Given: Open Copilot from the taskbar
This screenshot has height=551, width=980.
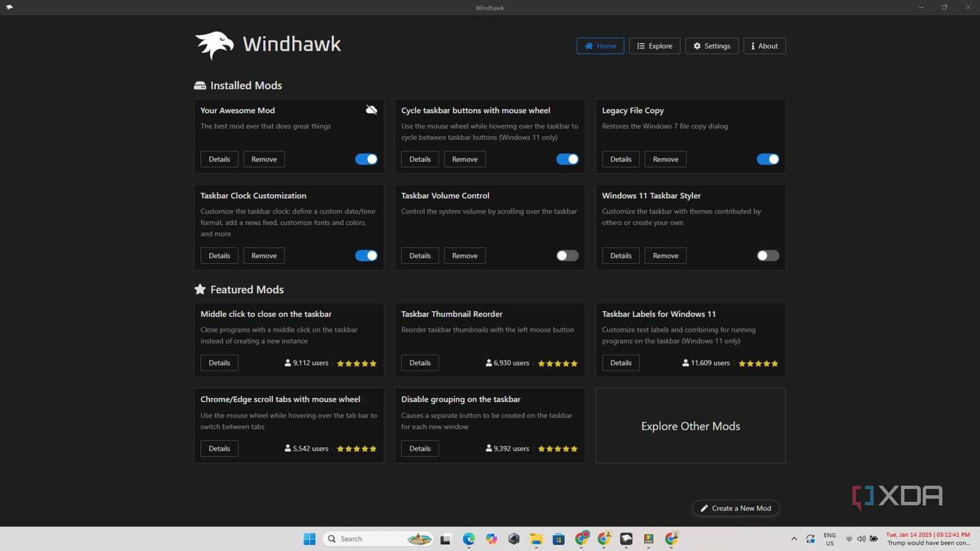Looking at the screenshot, I should 491,539.
